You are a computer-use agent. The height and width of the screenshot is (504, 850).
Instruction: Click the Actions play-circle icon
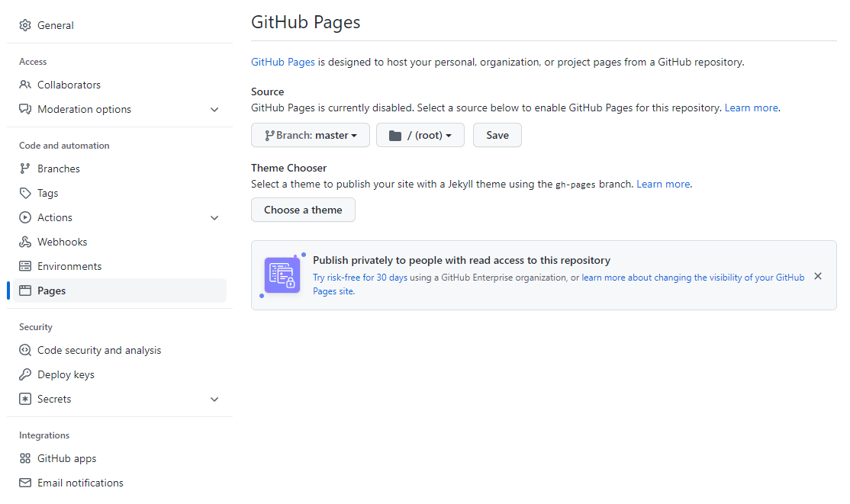click(25, 217)
